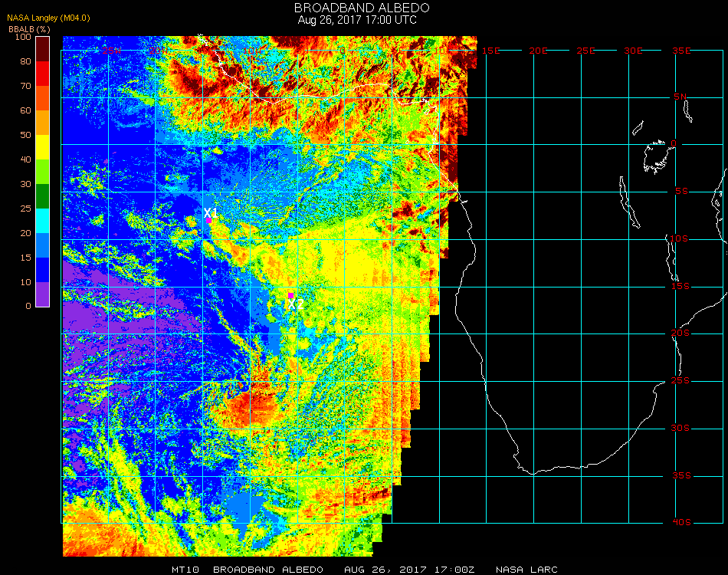Select the light green 30-40 legend segment
Image resolution: width=728 pixels, height=575 pixels.
(43, 172)
